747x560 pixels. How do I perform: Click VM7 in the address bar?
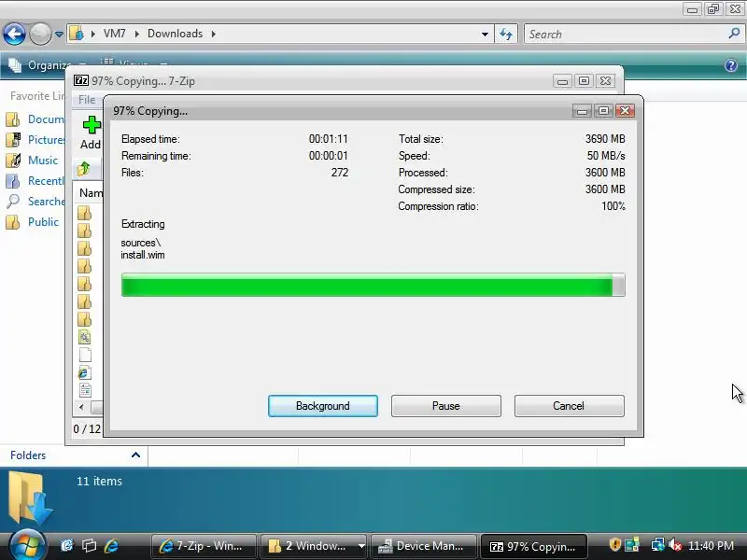pos(114,34)
